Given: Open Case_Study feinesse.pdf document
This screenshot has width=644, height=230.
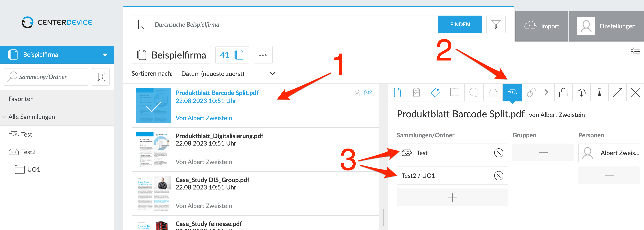Looking at the screenshot, I should [208, 224].
